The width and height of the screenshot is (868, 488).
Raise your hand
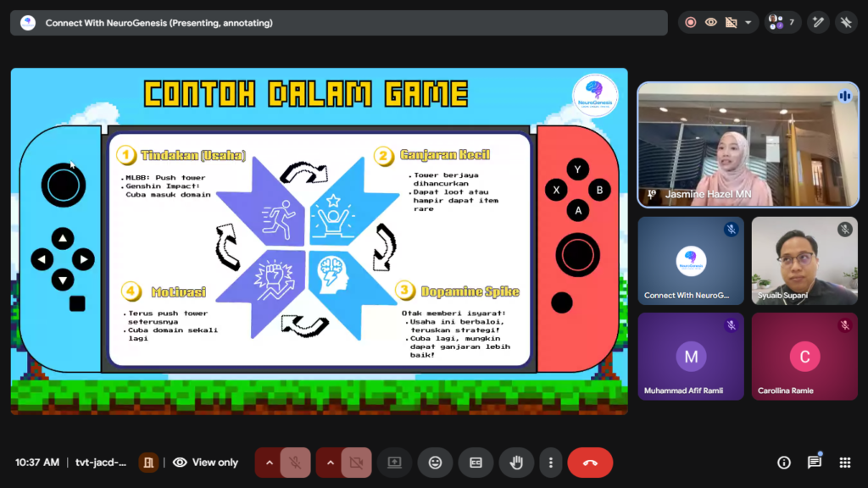click(x=516, y=463)
